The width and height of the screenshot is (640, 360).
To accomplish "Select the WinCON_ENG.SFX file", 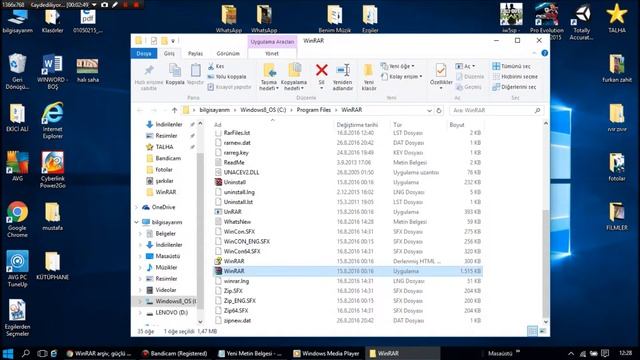I will pyautogui.click(x=247, y=242).
